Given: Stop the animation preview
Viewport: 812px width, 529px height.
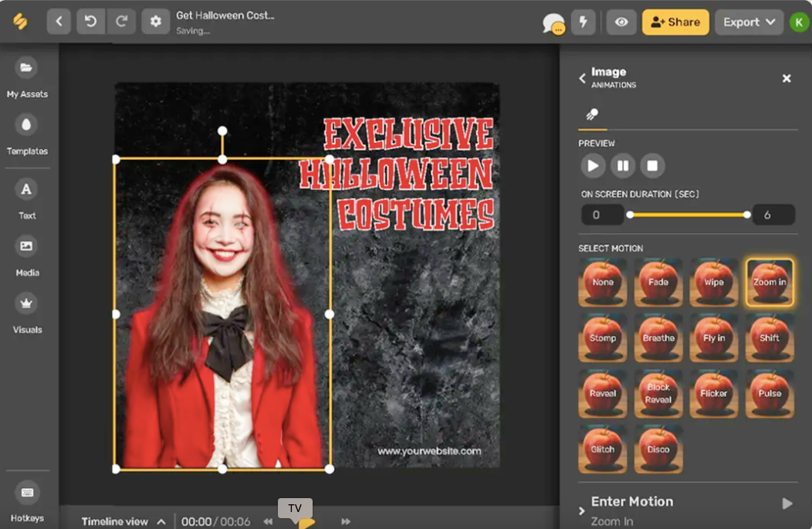Looking at the screenshot, I should pyautogui.click(x=653, y=165).
